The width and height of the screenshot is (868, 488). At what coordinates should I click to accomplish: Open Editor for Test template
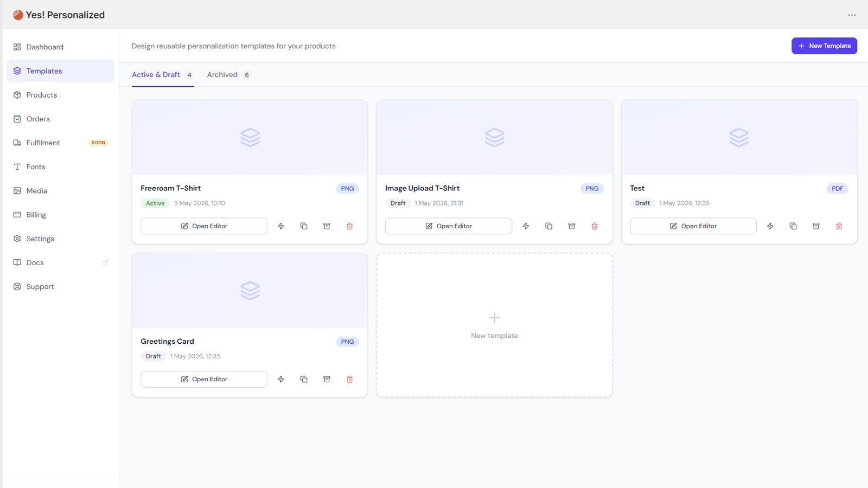click(x=693, y=226)
